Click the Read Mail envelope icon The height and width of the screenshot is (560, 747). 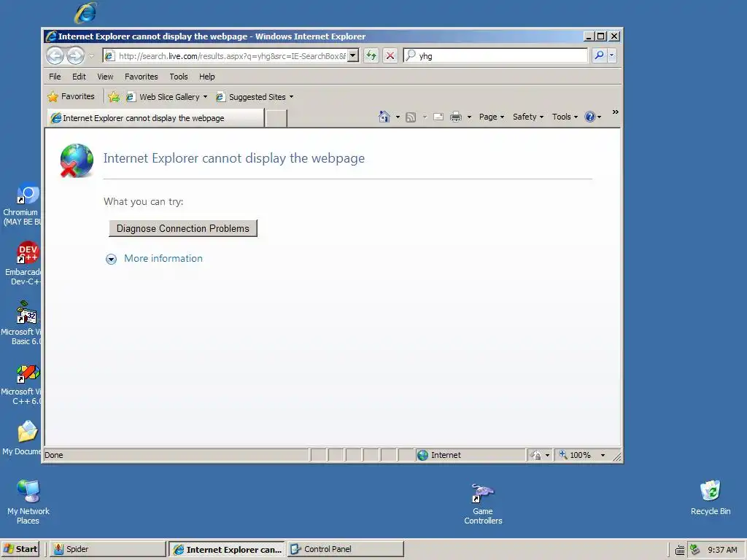[x=438, y=117]
